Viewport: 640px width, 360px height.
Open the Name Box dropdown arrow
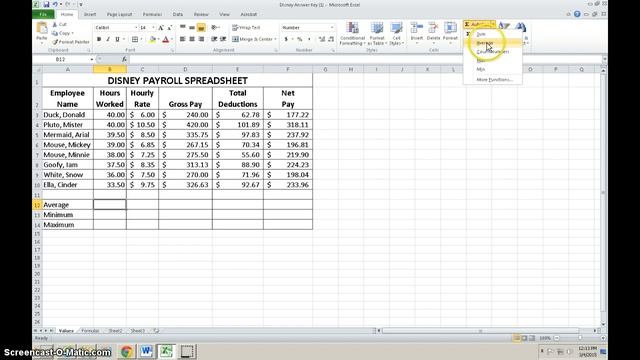click(92, 60)
